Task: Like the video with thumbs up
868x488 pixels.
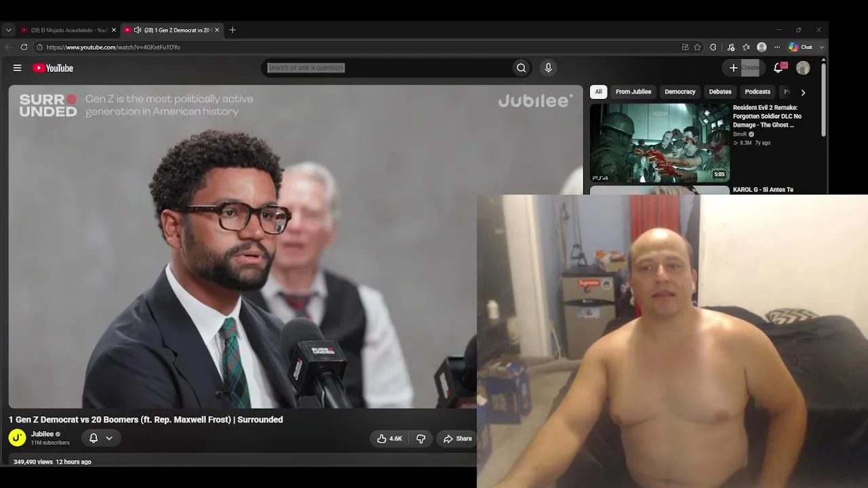Action: pos(390,439)
